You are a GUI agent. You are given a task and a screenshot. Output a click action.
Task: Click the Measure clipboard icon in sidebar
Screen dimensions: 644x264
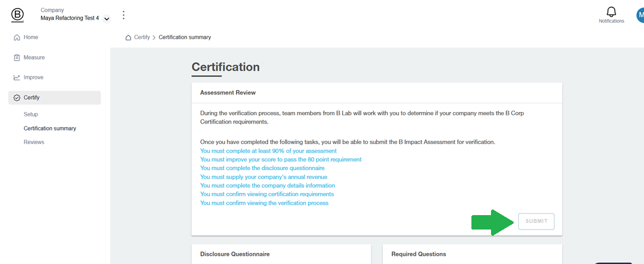pos(17,58)
